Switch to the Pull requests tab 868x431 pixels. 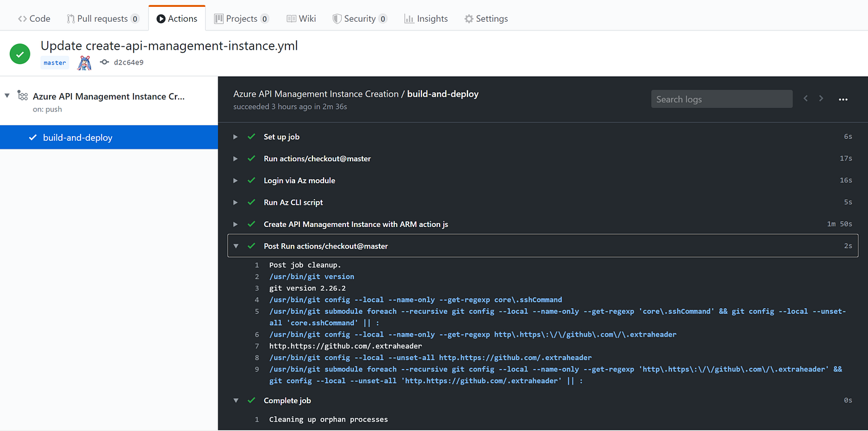(103, 19)
